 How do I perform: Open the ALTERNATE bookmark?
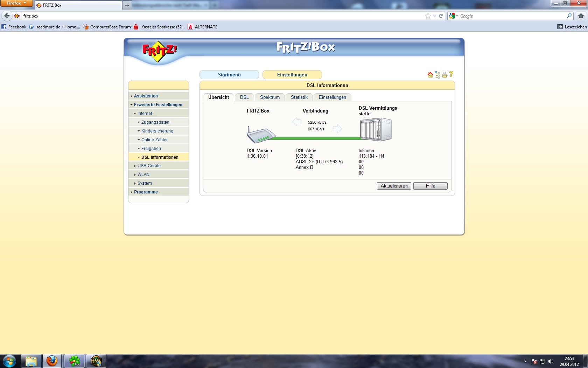203,27
